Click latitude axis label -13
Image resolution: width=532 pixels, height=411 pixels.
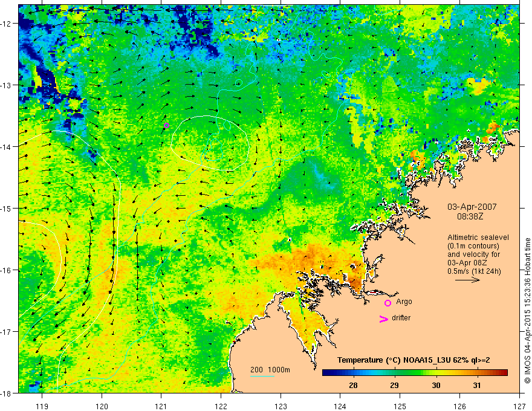[7, 85]
